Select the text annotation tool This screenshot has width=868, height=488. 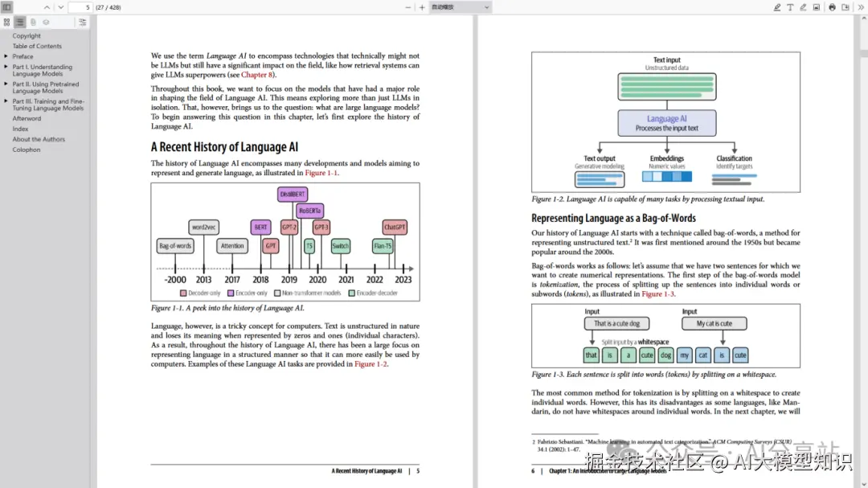click(790, 7)
